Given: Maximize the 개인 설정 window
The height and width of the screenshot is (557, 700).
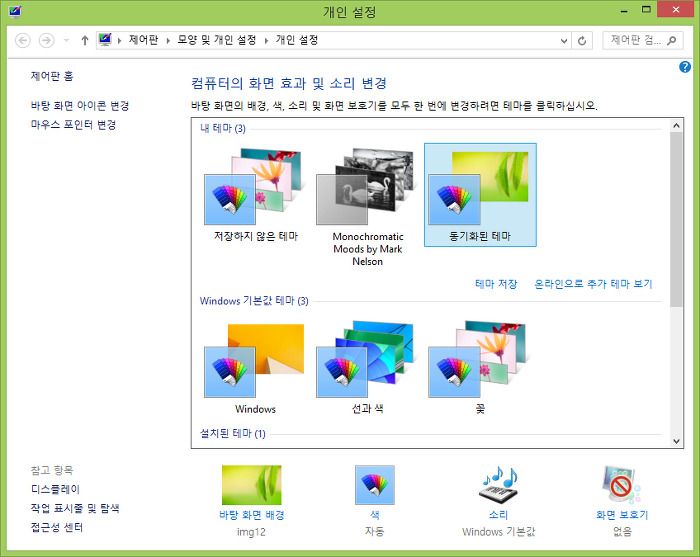Looking at the screenshot, I should tap(646, 10).
